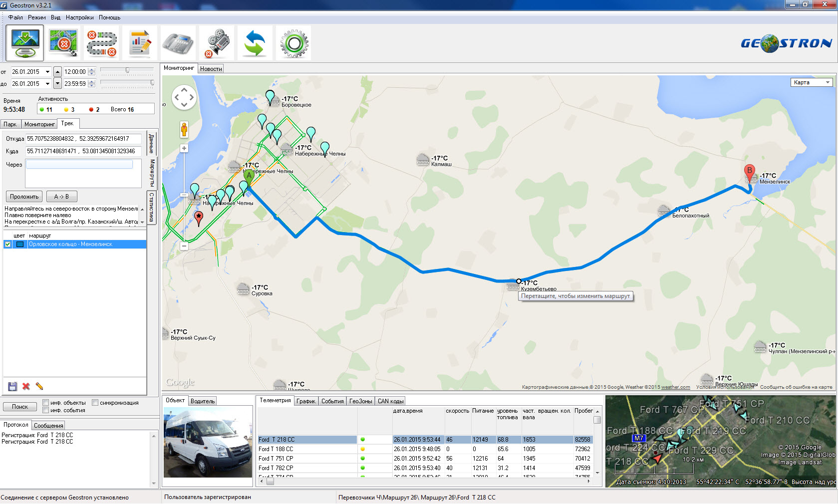Open the Помощь menu
This screenshot has height=504, width=838.
109,17
